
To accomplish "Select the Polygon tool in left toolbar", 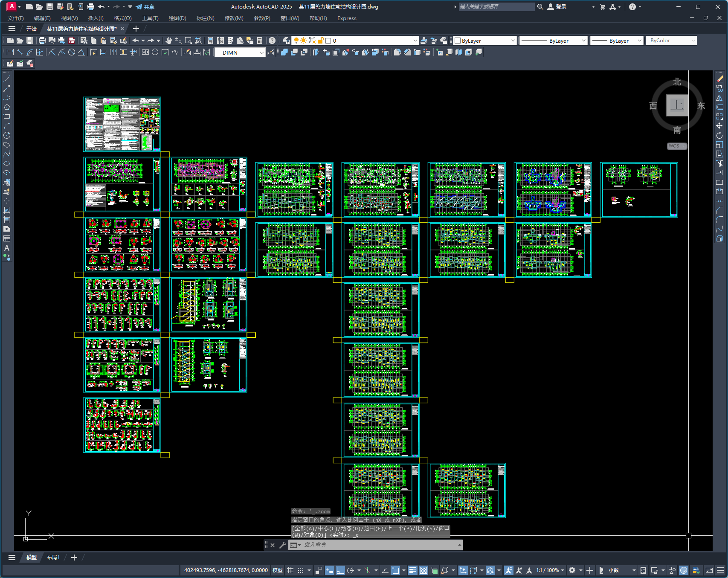I will tap(7, 107).
